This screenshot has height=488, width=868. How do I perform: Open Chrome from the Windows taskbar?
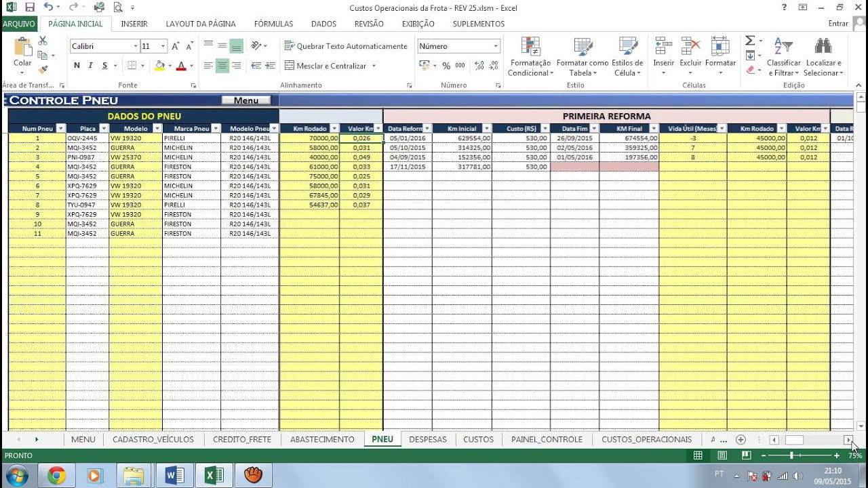click(56, 476)
